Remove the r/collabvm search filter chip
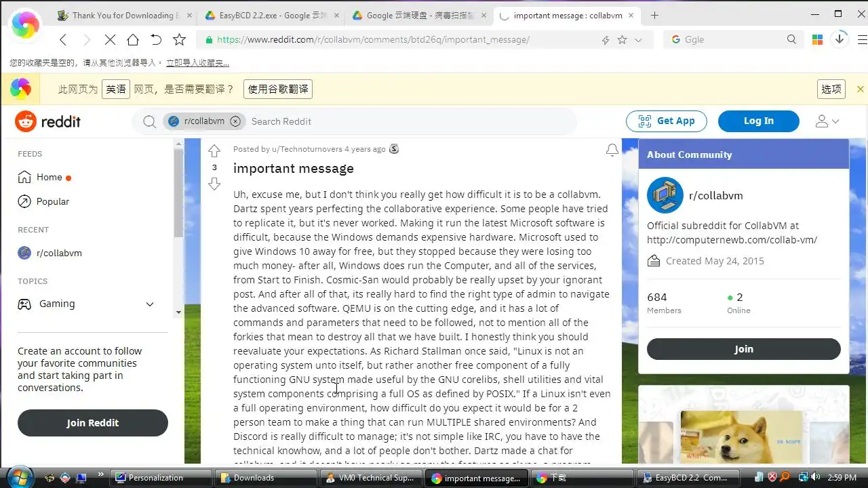 (x=235, y=121)
